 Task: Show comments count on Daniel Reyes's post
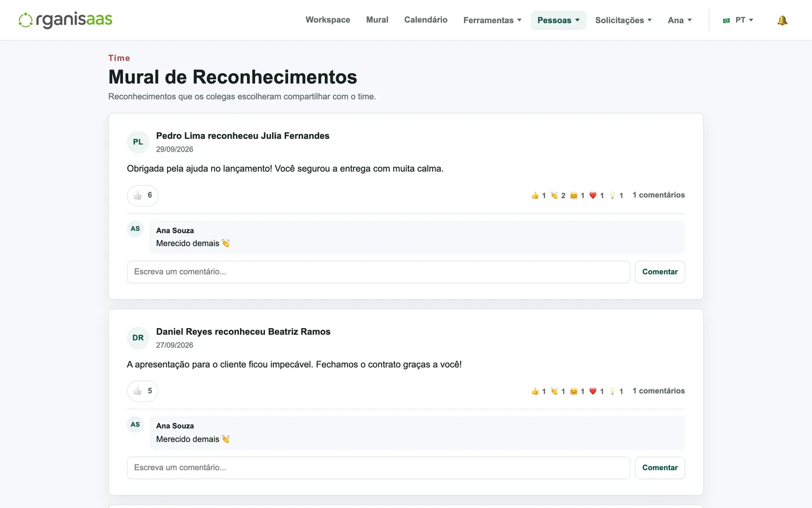pos(658,391)
